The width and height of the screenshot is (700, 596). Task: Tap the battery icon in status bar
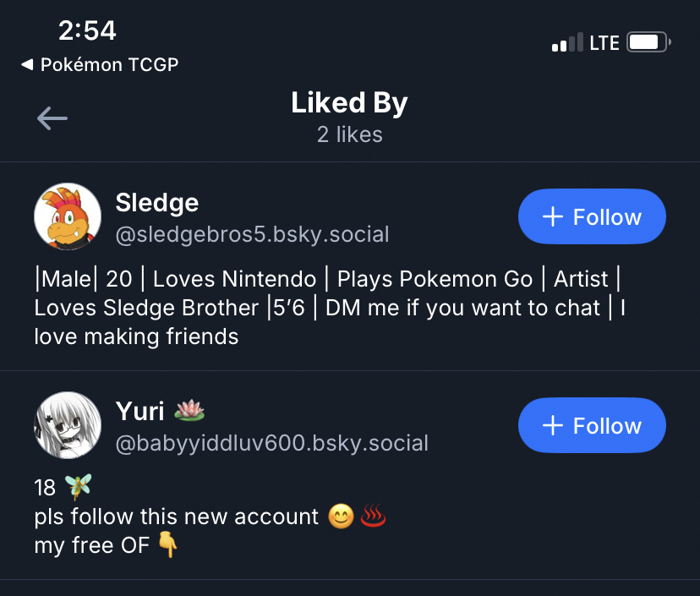click(648, 42)
